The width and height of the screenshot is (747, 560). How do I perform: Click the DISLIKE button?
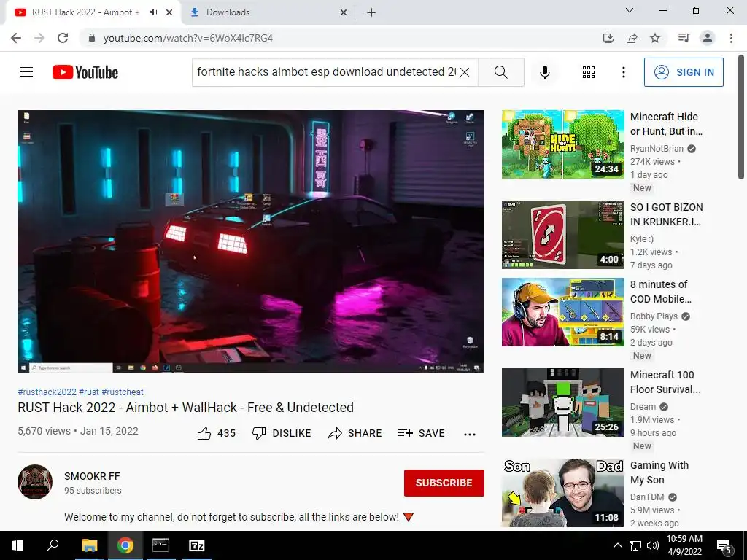[282, 433]
